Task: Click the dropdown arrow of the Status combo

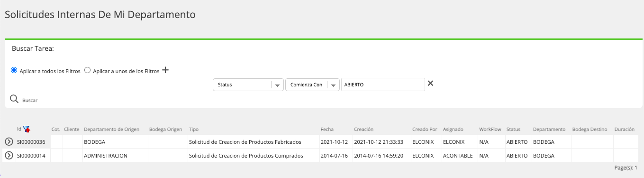Action: (277, 85)
